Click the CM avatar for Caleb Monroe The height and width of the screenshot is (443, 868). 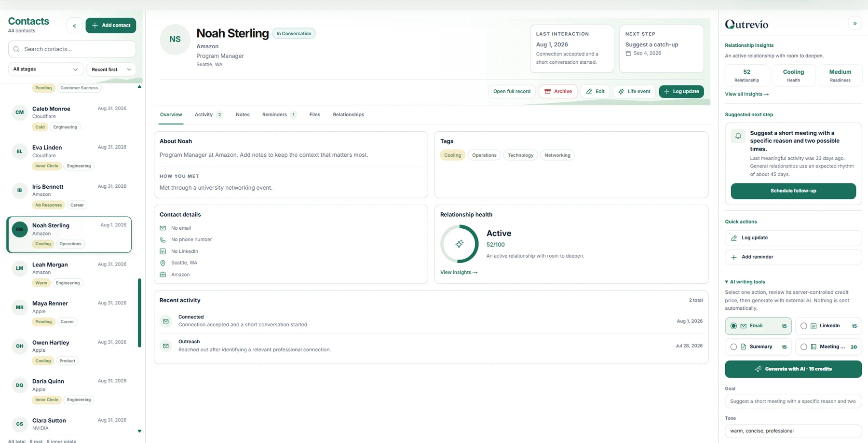[x=19, y=112]
